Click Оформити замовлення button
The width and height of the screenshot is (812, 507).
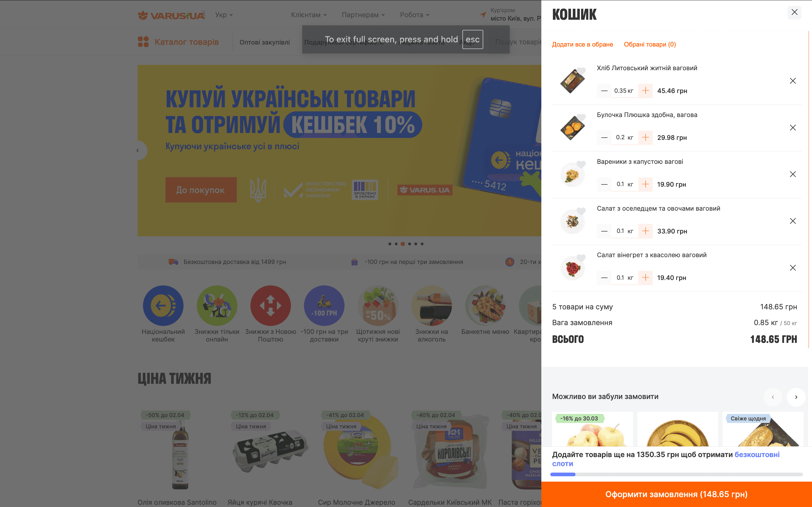pyautogui.click(x=677, y=494)
